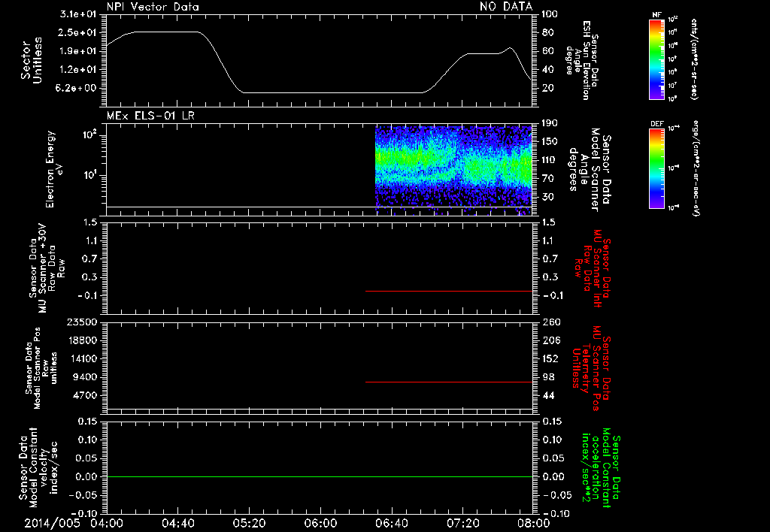Click the 'NO DATA' label
The height and width of the screenshot is (532, 770).
pyautogui.click(x=506, y=6)
